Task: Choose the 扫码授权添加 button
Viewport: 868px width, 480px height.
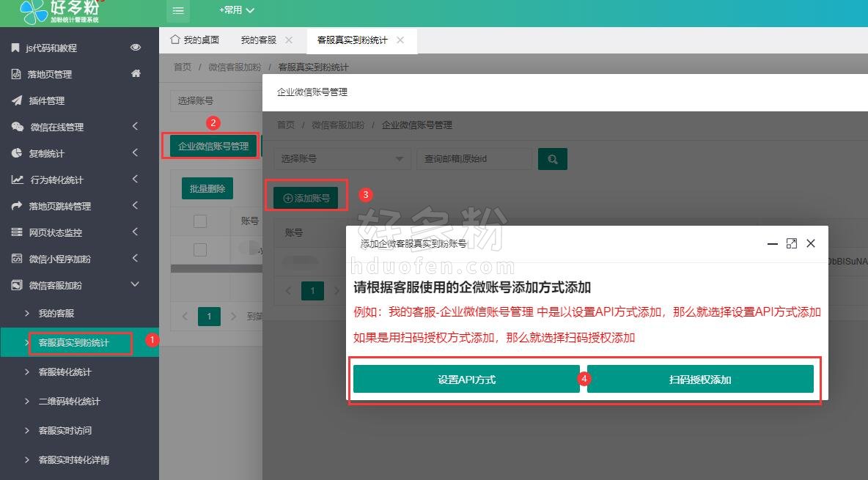Action: [x=700, y=379]
